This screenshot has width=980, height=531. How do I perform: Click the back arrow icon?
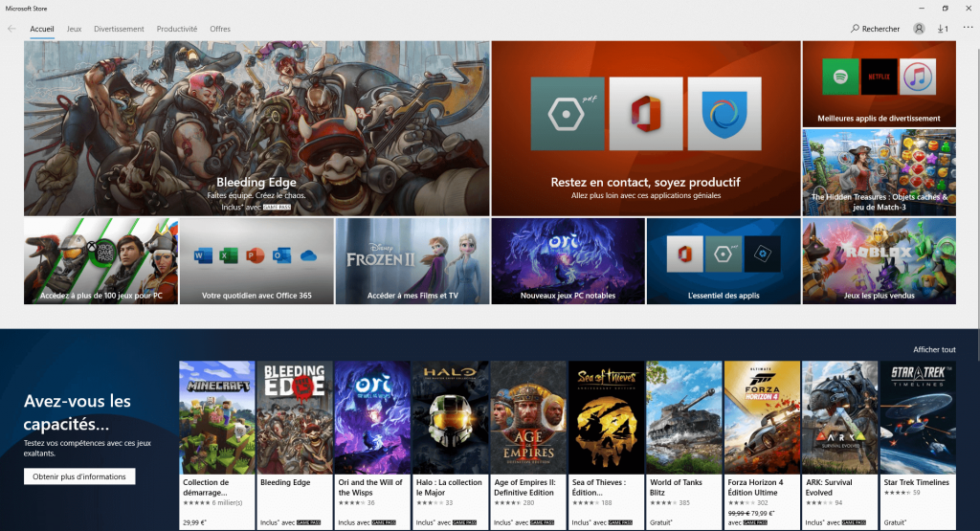click(x=11, y=29)
